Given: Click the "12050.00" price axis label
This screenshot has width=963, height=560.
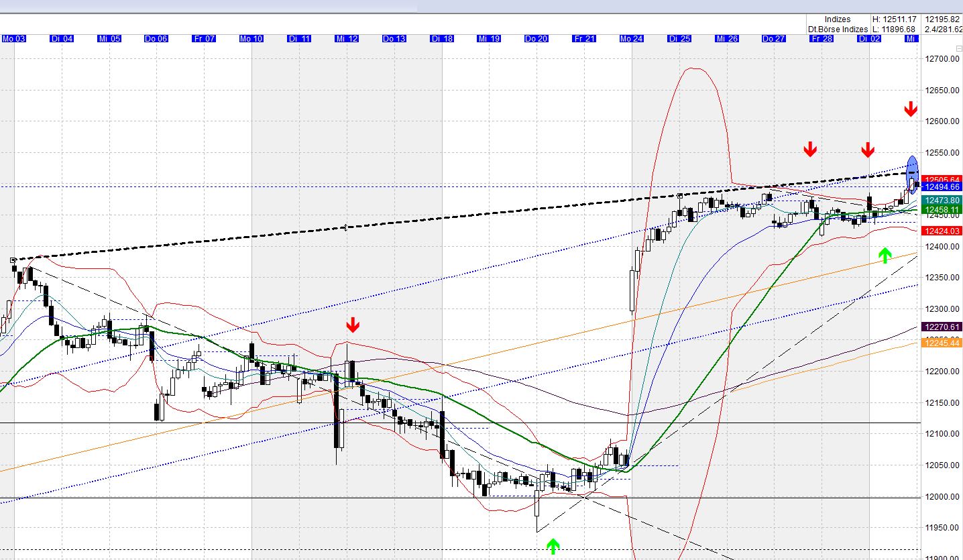Looking at the screenshot, I should tap(942, 465).
